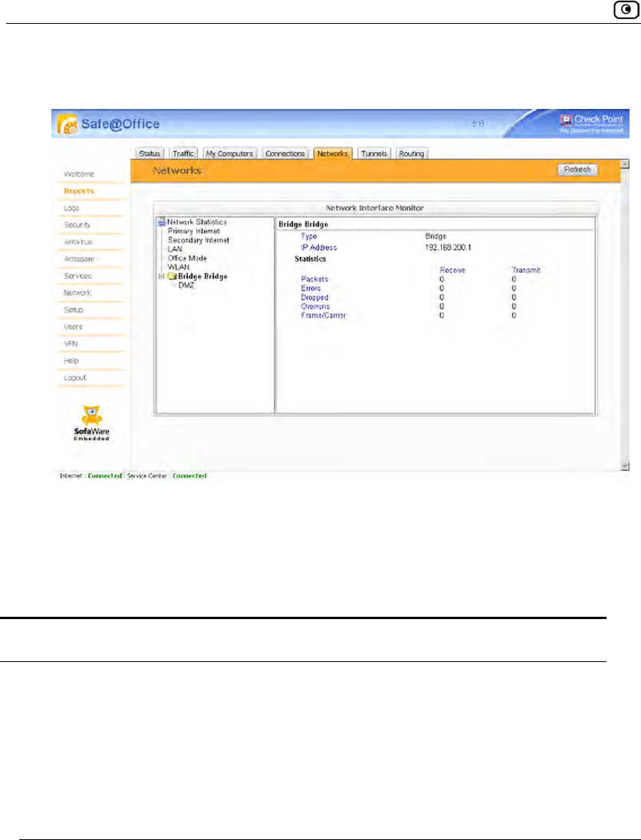Click the Refresh button
This screenshot has width=641, height=840.
click(x=577, y=170)
